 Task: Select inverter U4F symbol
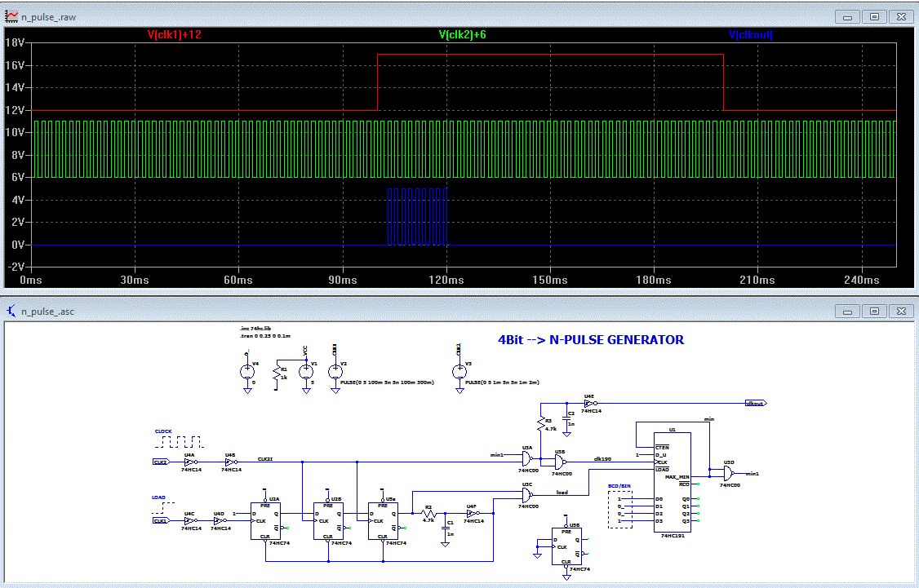[473, 514]
